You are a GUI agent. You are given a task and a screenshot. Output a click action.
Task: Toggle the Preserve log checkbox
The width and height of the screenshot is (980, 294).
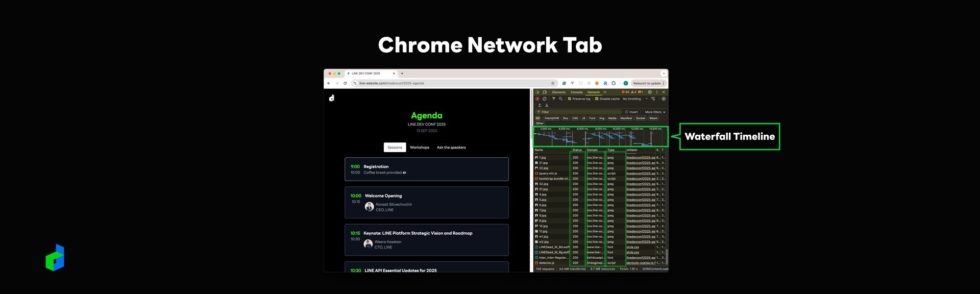tap(570, 99)
